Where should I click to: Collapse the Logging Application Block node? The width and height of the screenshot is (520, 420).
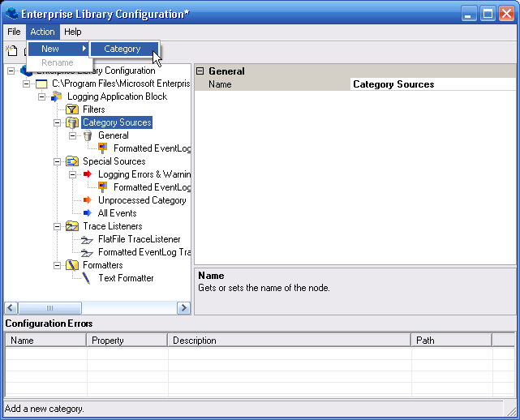(x=41, y=96)
